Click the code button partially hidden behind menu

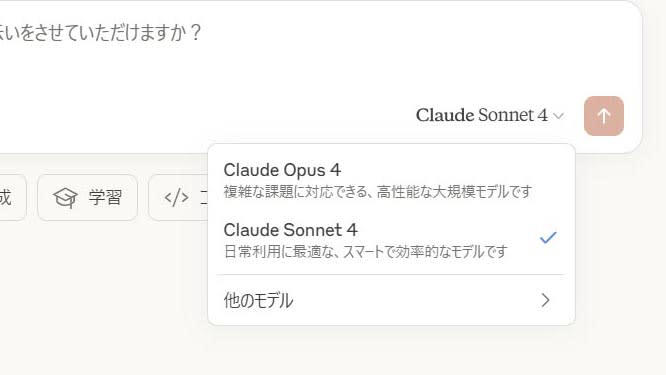click(x=178, y=198)
